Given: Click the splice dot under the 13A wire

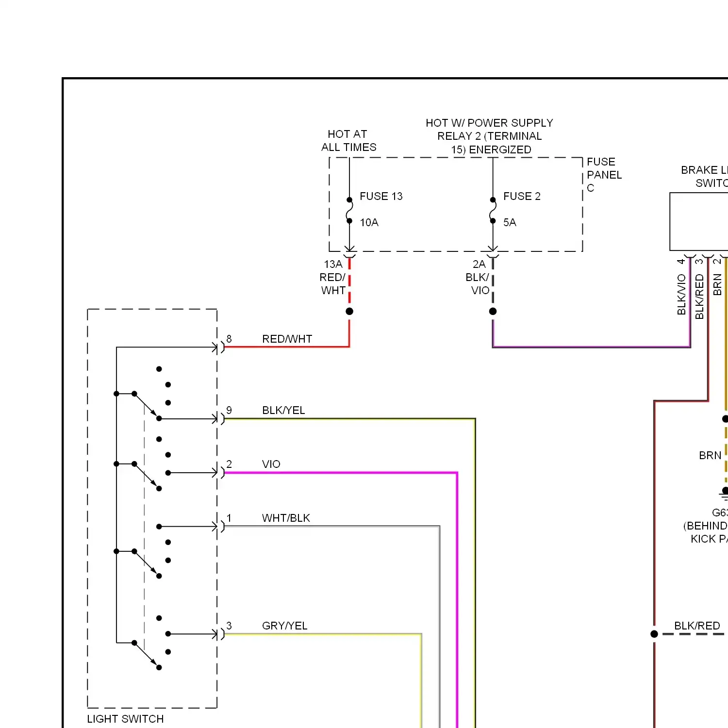Looking at the screenshot, I should coord(349,311).
